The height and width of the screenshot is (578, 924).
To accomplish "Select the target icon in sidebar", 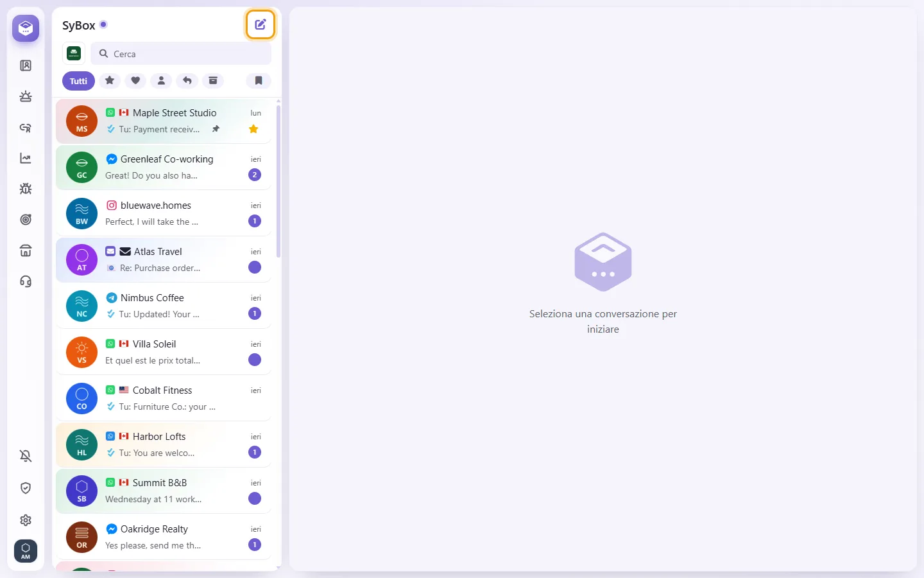I will click(x=26, y=220).
